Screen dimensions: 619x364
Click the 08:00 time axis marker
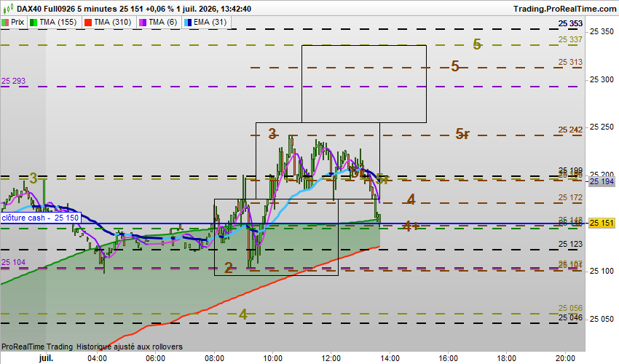coord(214,358)
